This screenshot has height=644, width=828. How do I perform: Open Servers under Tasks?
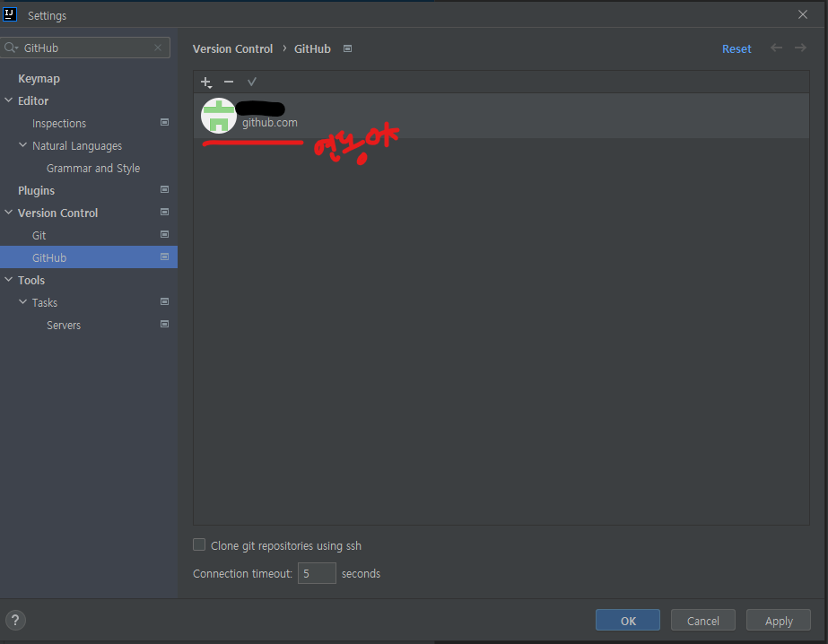[x=64, y=326]
